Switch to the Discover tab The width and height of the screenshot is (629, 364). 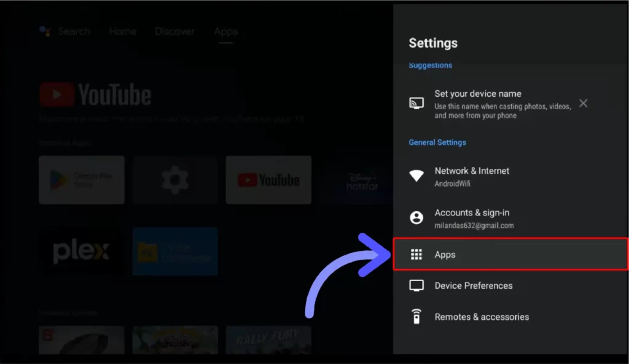pos(174,31)
